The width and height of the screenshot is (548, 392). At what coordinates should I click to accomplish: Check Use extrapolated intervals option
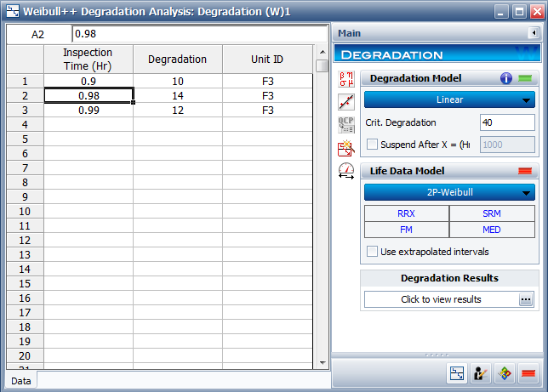(372, 252)
